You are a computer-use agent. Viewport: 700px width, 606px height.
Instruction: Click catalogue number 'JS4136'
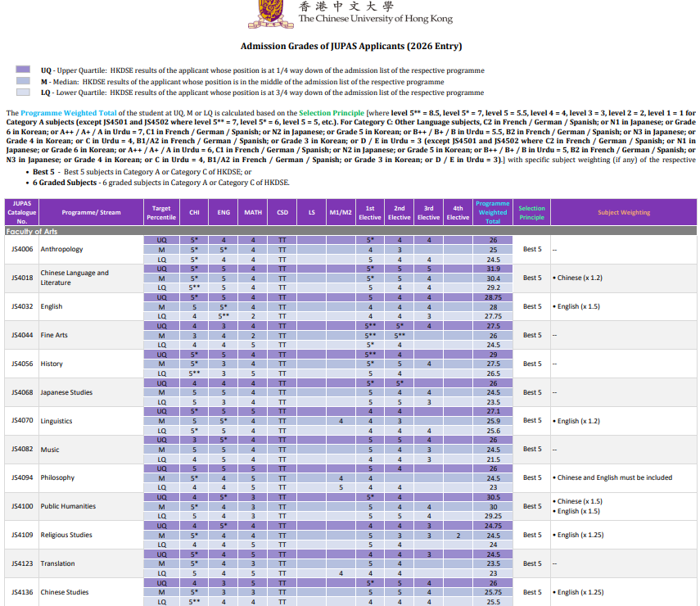coord(22,592)
